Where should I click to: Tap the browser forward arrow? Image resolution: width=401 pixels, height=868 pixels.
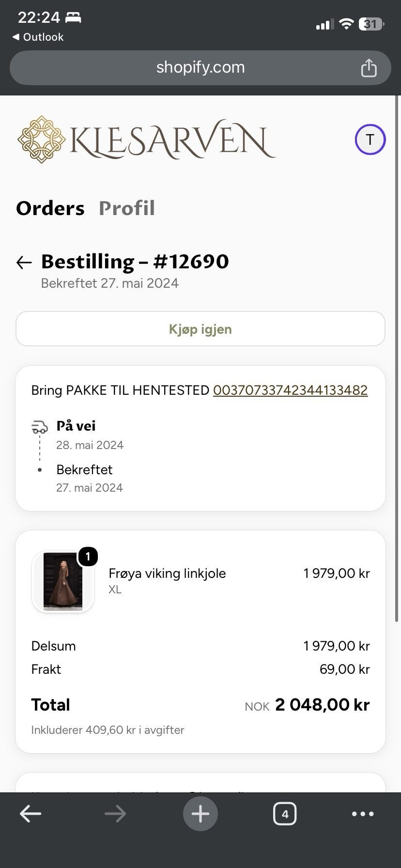115,814
